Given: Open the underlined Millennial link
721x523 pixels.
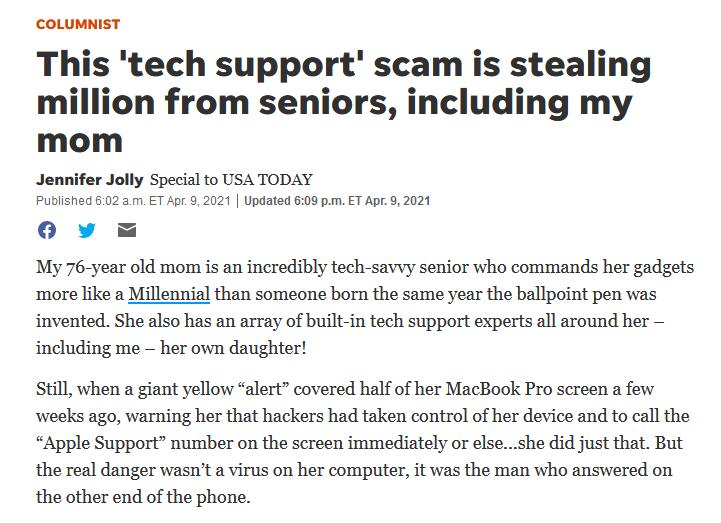Looking at the screenshot, I should (169, 294).
